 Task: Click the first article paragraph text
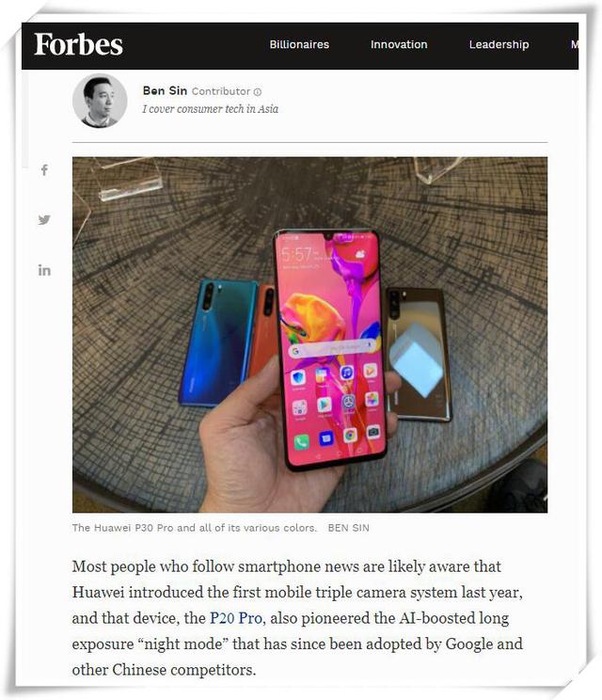click(x=297, y=618)
